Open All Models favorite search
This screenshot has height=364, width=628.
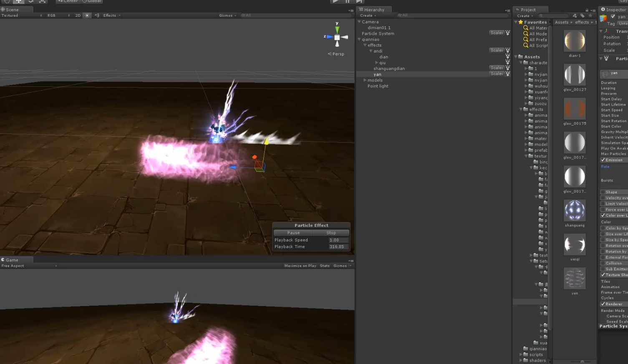(x=535, y=34)
